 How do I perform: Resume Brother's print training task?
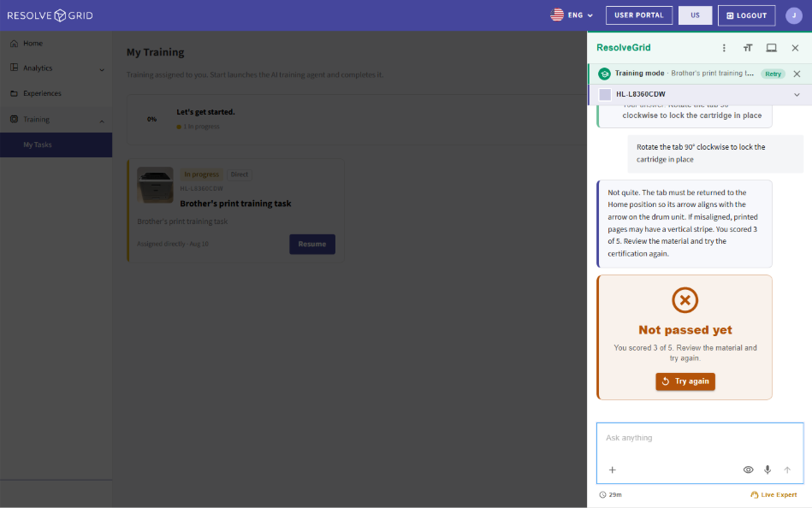tap(312, 244)
